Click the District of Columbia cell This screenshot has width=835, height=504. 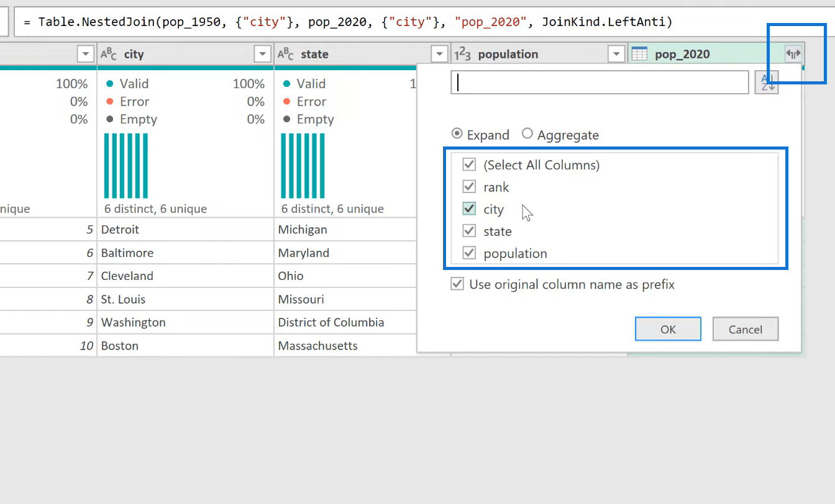coord(345,322)
